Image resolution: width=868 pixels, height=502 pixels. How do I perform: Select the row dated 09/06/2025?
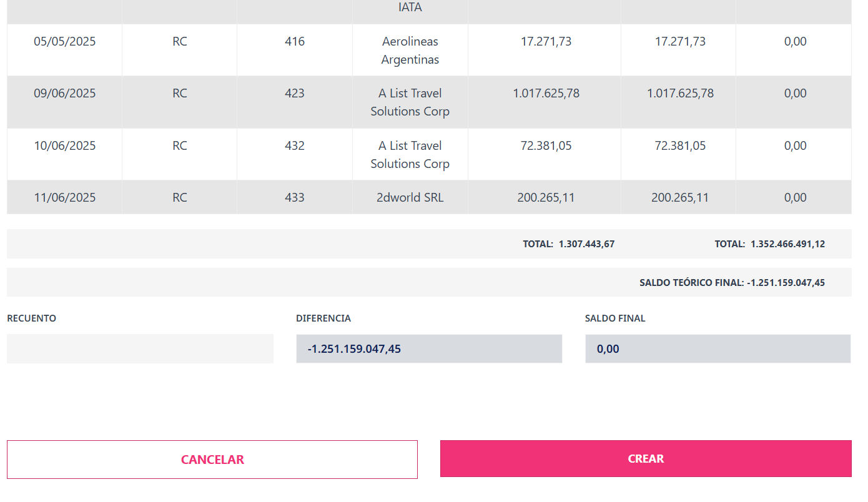coord(429,102)
